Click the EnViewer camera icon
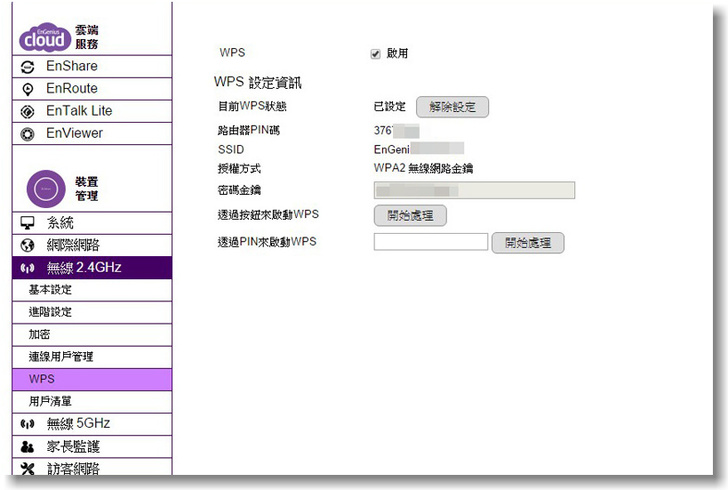This screenshot has width=728, height=490. click(28, 133)
